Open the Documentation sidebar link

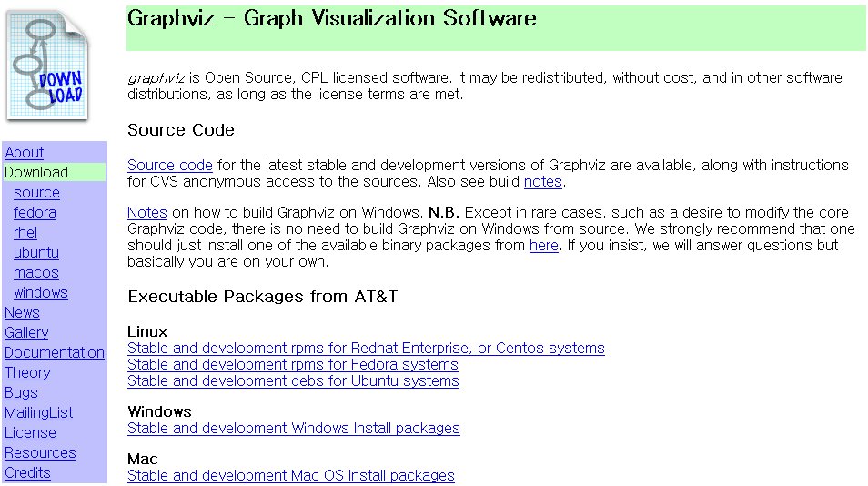click(55, 352)
